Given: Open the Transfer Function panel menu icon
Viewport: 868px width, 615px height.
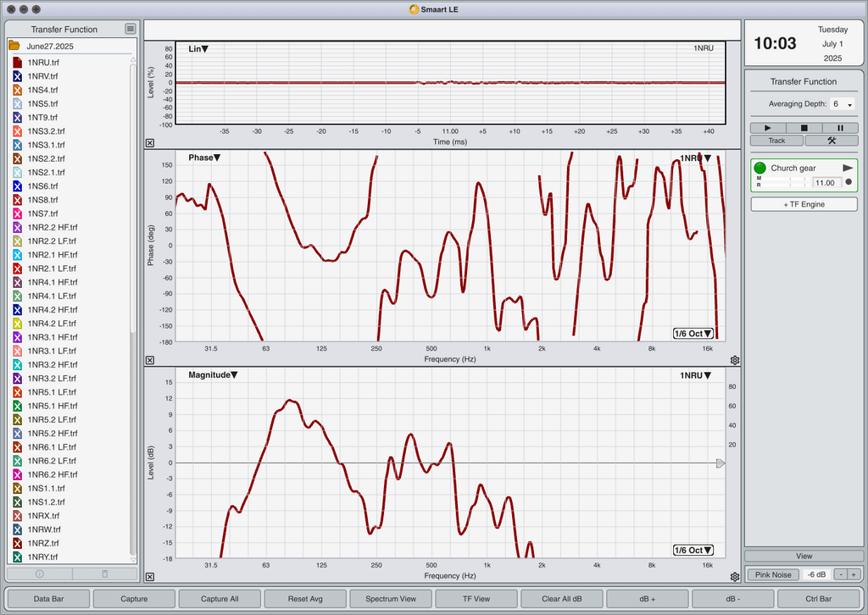Looking at the screenshot, I should (x=130, y=29).
